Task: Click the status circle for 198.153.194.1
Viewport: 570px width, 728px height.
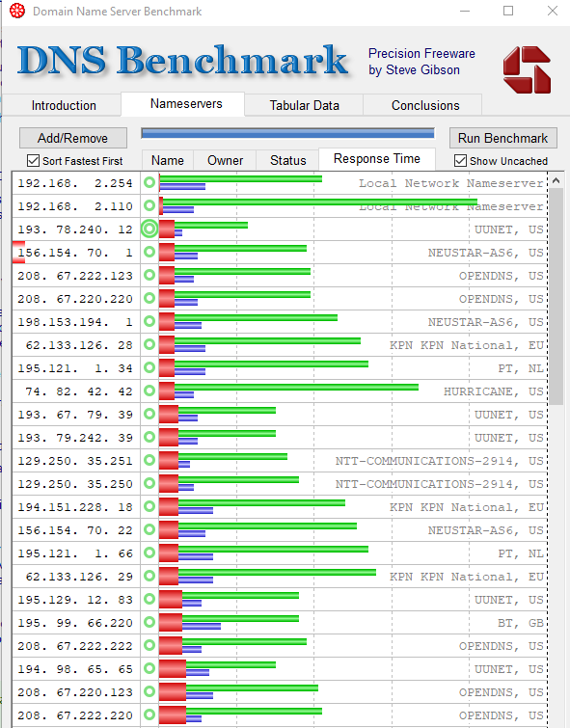Action: point(149,321)
